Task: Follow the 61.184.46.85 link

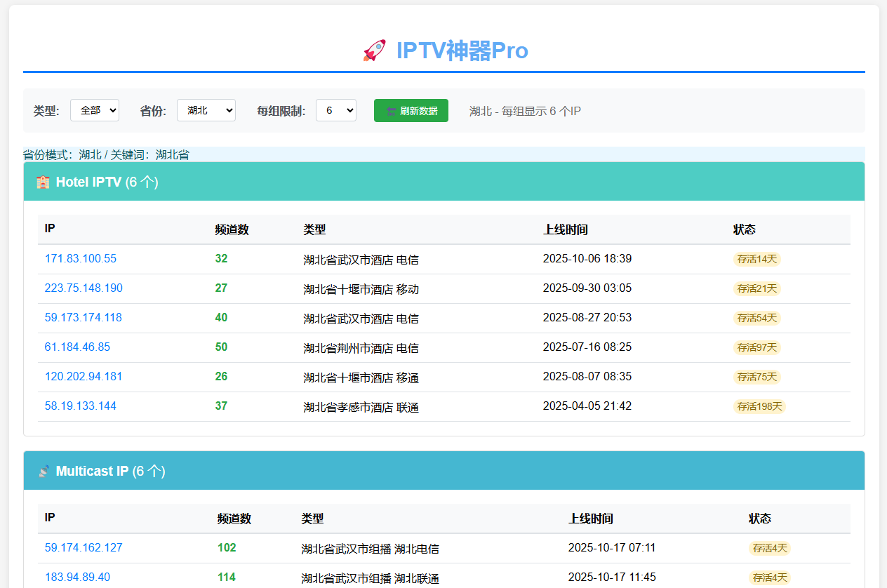Action: (77, 347)
